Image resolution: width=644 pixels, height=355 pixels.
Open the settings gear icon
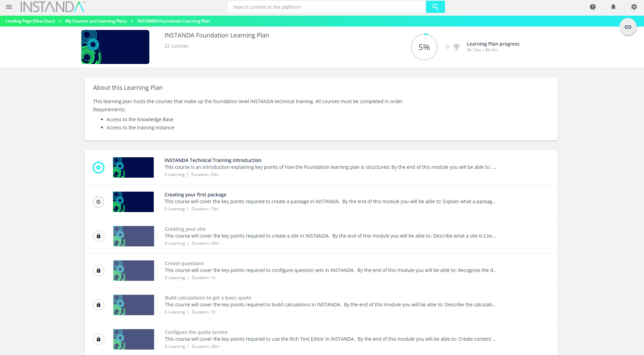(634, 7)
